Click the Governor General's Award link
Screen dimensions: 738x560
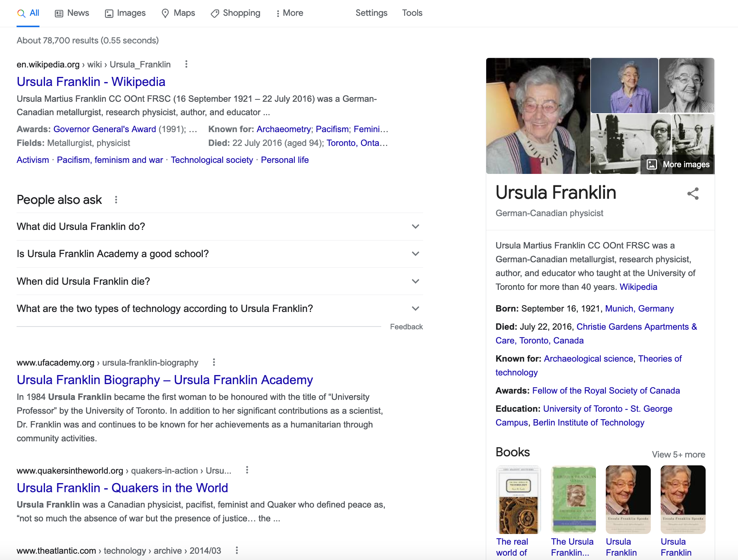pos(105,129)
